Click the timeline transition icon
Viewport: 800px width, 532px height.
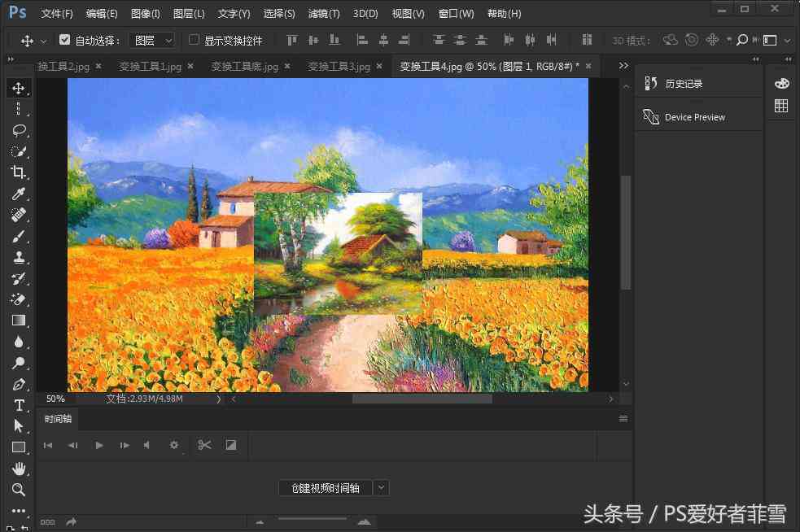[231, 445]
